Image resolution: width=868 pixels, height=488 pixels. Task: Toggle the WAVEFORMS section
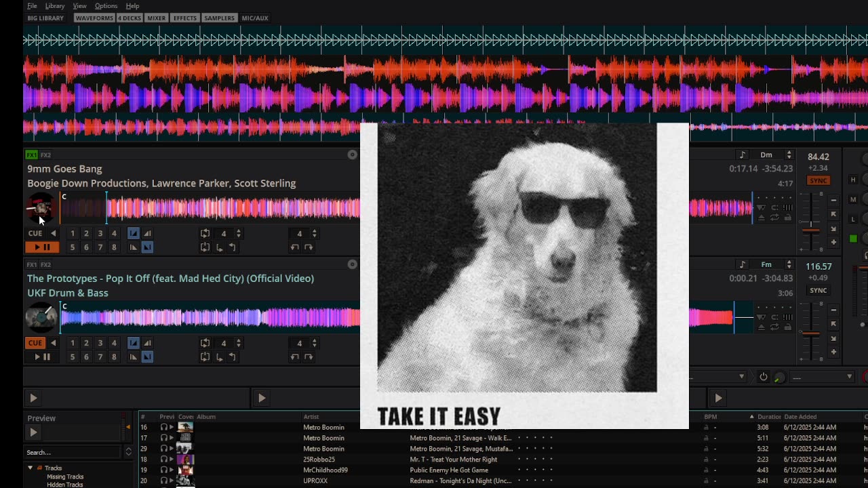(94, 18)
